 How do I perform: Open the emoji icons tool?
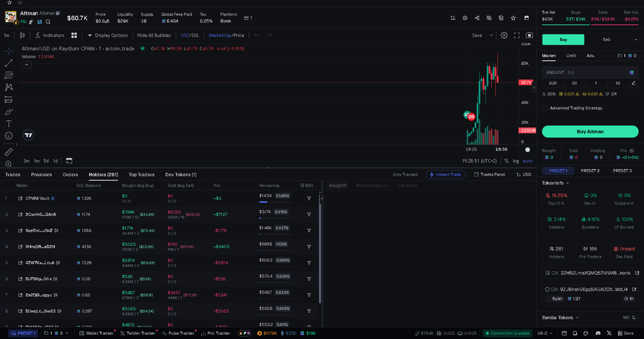pos(9,136)
